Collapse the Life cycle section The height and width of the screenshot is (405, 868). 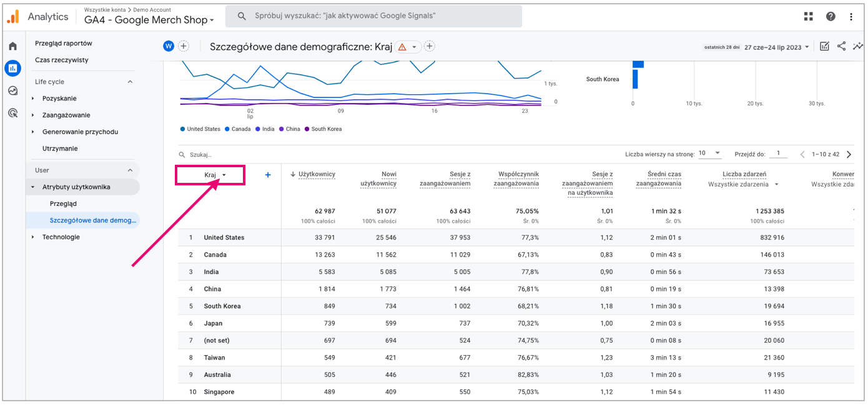[130, 82]
